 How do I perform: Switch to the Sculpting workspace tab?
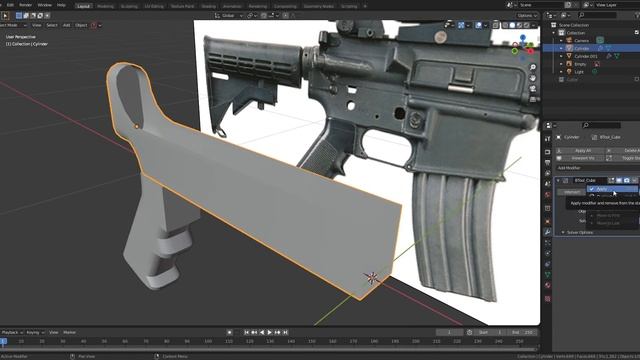(129, 6)
